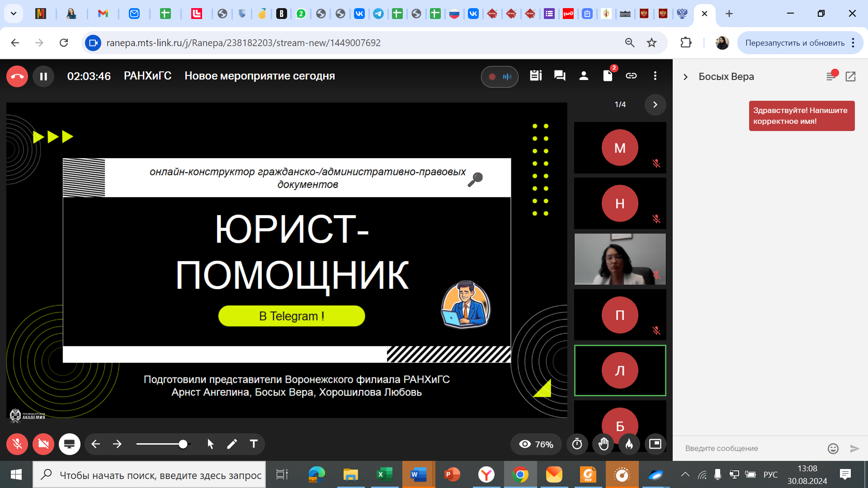Select the text tool
The image size is (868, 488).
254,444
